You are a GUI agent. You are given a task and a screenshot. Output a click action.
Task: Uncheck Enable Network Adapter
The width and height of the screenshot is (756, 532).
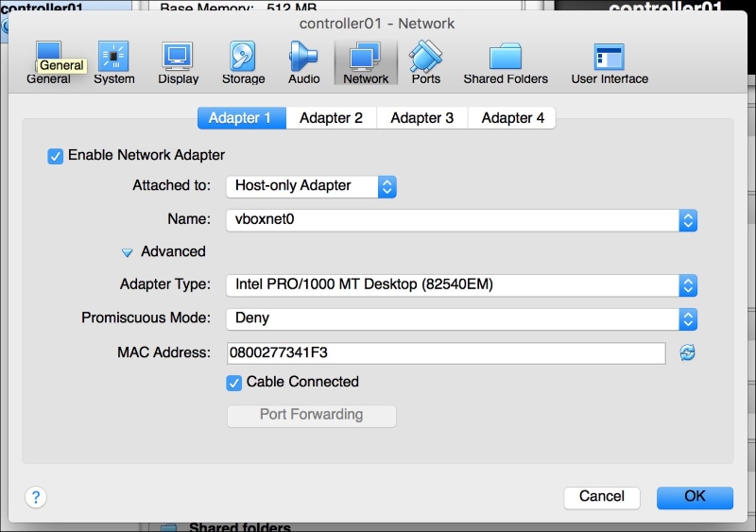56,156
